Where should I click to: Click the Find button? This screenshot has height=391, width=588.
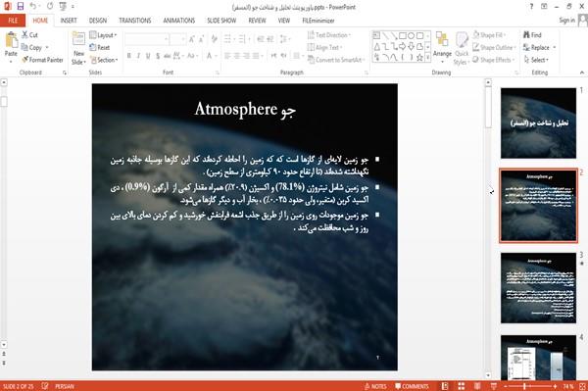click(x=532, y=35)
